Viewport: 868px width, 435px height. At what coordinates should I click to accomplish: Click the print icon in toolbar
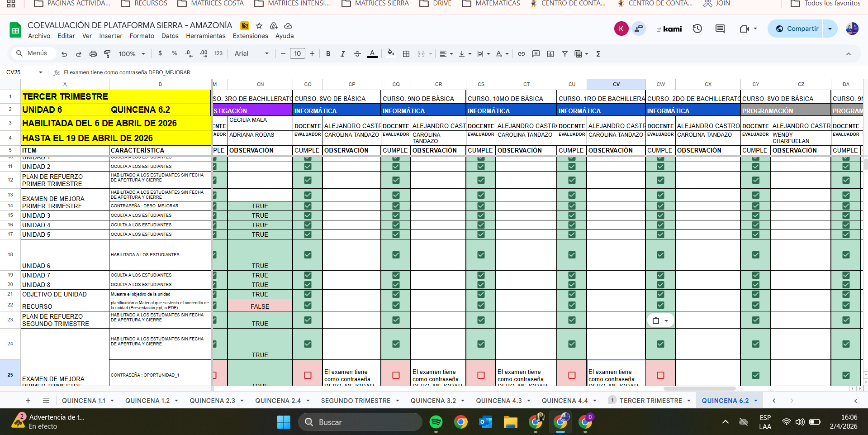click(93, 54)
